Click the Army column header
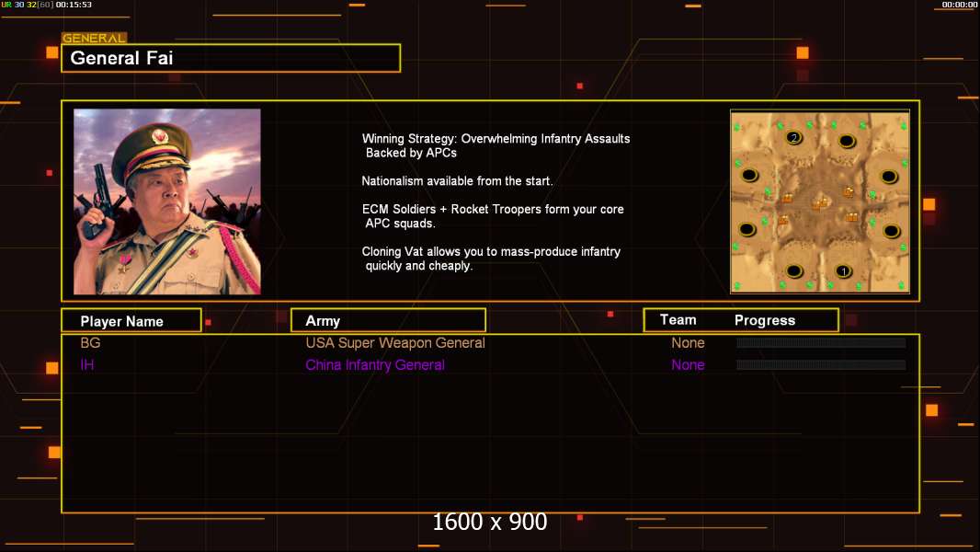The image size is (980, 552). pyautogui.click(x=388, y=321)
